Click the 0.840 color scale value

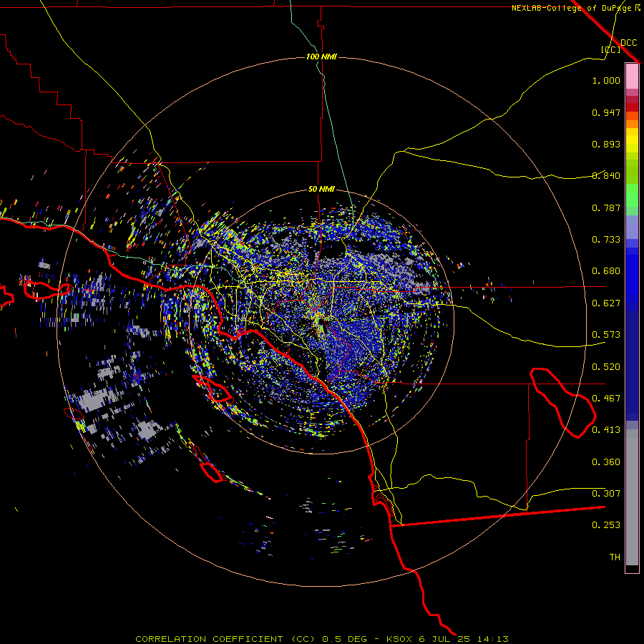point(606,176)
